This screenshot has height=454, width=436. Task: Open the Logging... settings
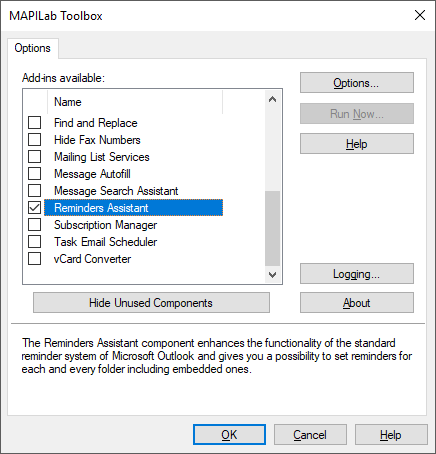(x=357, y=274)
